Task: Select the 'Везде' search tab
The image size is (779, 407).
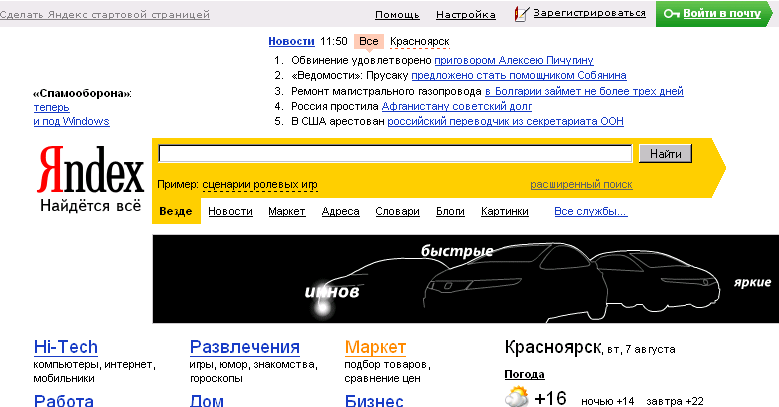Action: point(176,211)
